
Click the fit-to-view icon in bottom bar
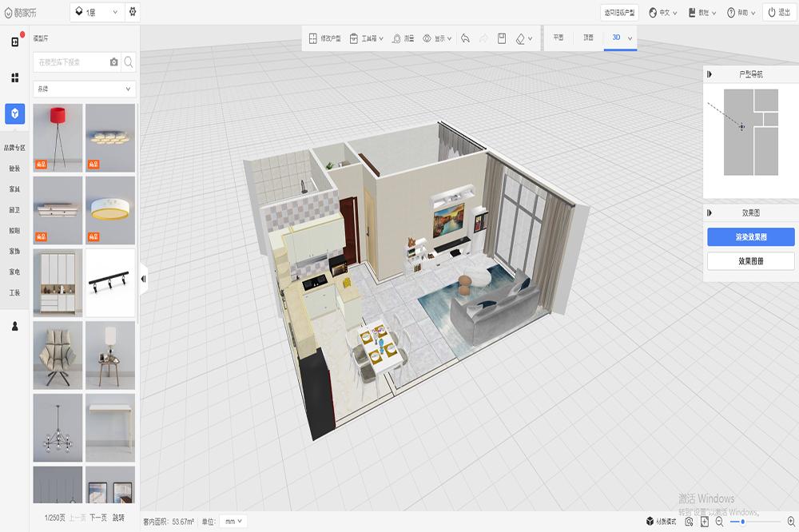pos(704,522)
